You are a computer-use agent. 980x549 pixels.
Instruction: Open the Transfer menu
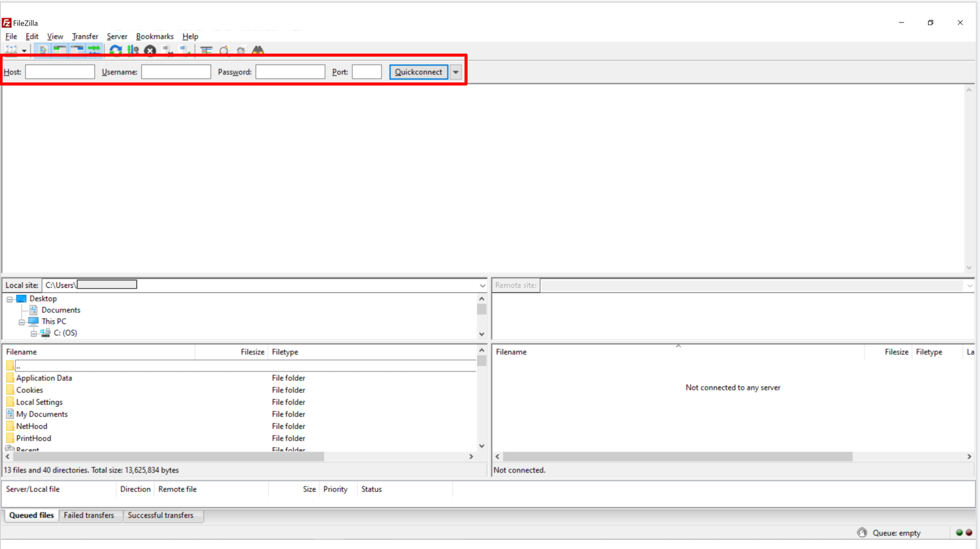pos(85,36)
